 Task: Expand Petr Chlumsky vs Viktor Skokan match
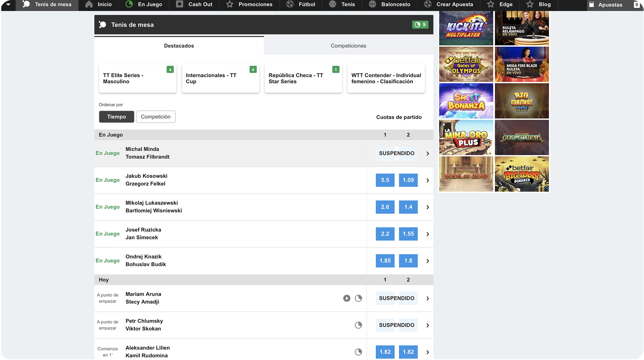point(427,325)
